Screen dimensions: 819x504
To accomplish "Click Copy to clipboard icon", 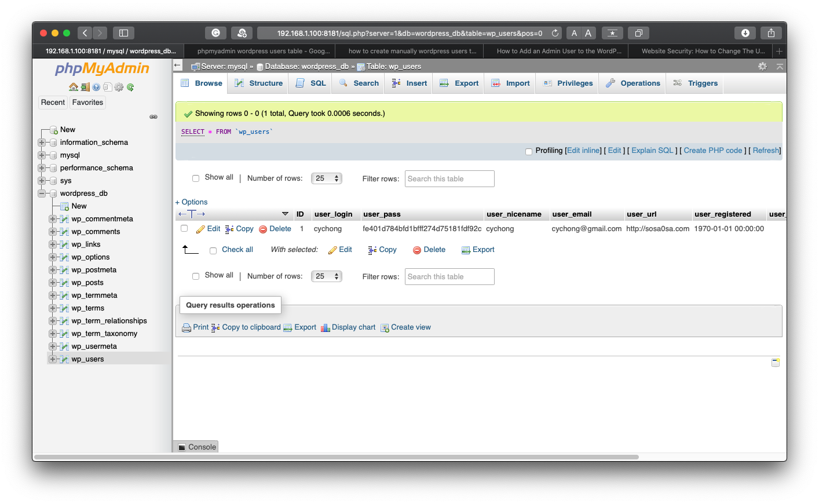I will click(215, 328).
